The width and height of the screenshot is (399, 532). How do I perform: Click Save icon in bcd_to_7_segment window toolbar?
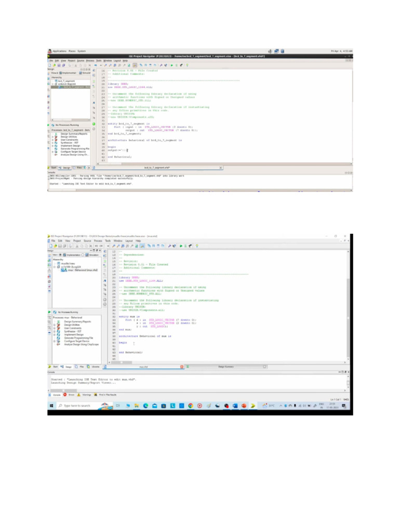pyautogui.click(x=59, y=65)
